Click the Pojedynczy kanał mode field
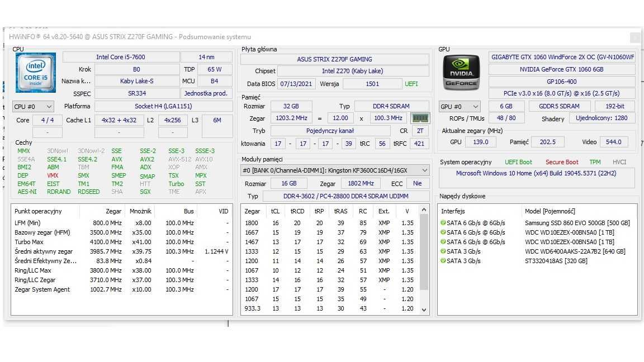This screenshot has width=644, height=362. click(x=330, y=131)
